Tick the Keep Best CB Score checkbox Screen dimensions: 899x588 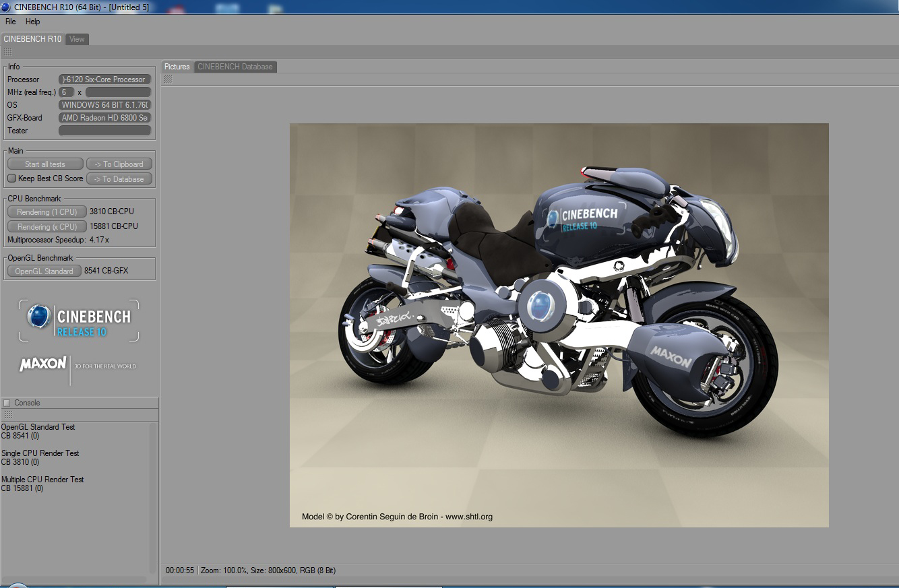pos(11,178)
